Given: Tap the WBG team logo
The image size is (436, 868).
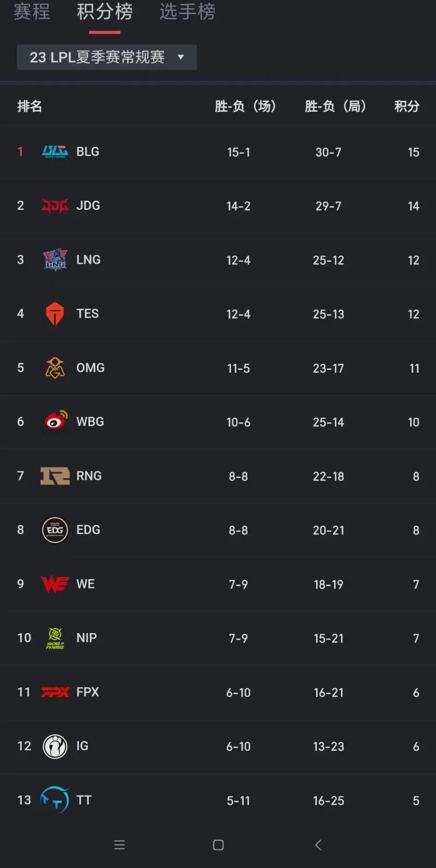Looking at the screenshot, I should (55, 421).
